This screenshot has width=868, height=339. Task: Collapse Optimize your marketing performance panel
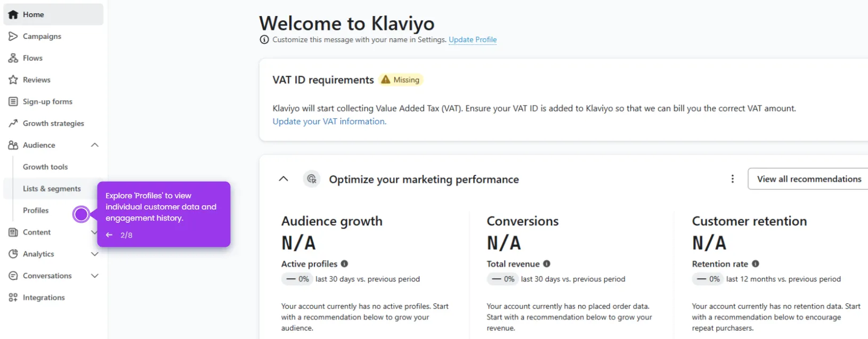[283, 179]
